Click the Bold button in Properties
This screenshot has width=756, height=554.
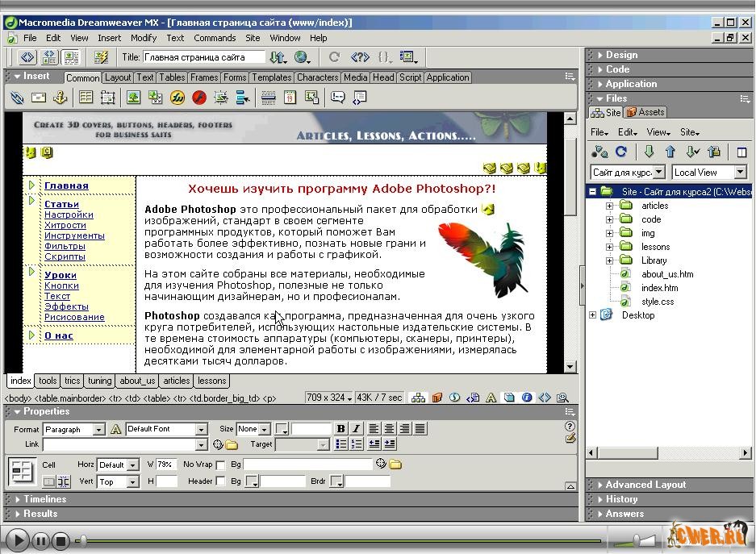tap(340, 429)
